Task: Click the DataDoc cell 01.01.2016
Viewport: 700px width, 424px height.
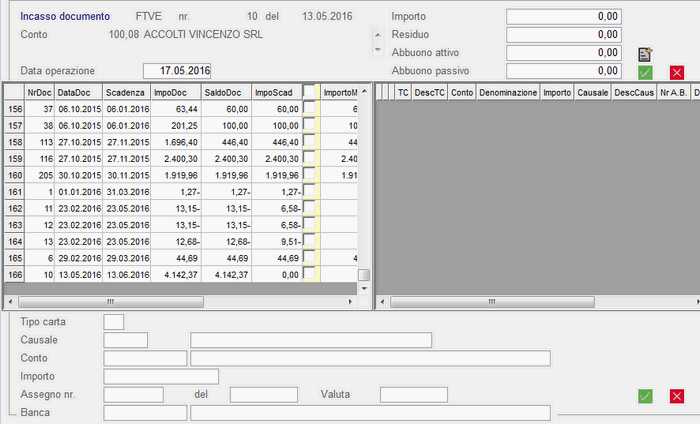Action: tap(79, 192)
